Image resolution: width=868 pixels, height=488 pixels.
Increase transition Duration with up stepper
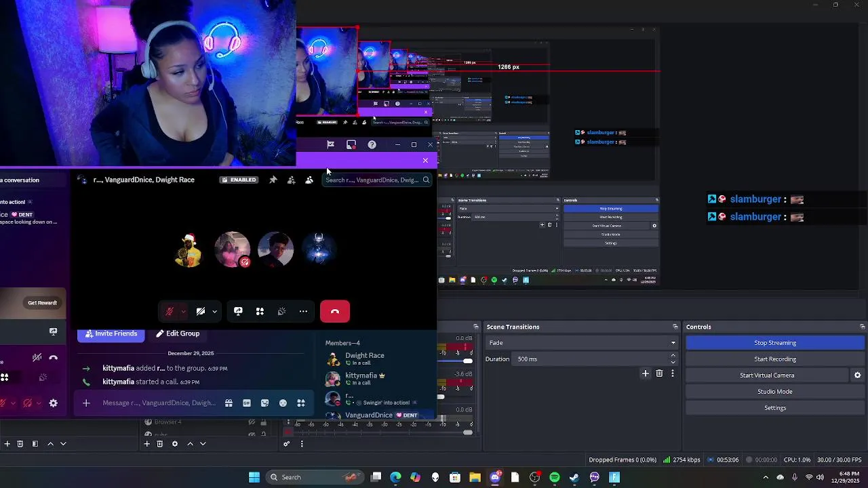673,355
